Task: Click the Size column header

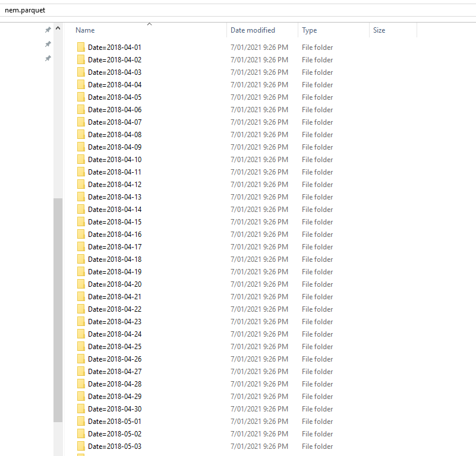Action: coord(379,30)
